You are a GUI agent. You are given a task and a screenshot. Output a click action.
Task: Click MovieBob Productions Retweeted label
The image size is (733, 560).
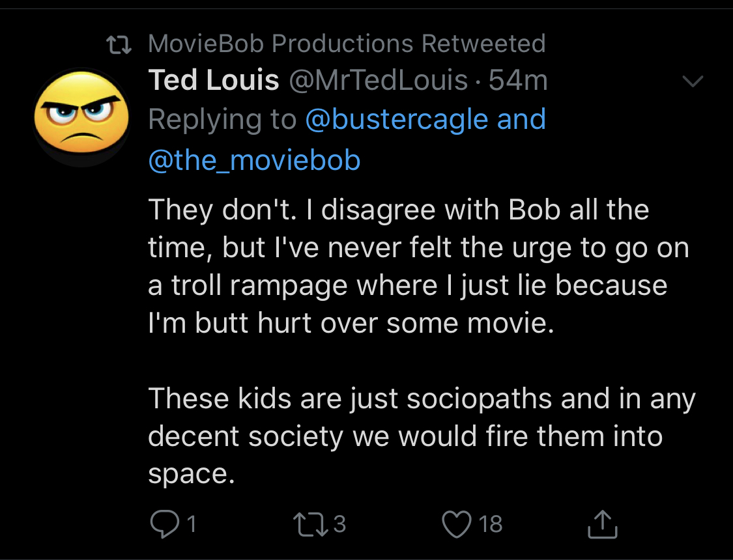tap(347, 44)
